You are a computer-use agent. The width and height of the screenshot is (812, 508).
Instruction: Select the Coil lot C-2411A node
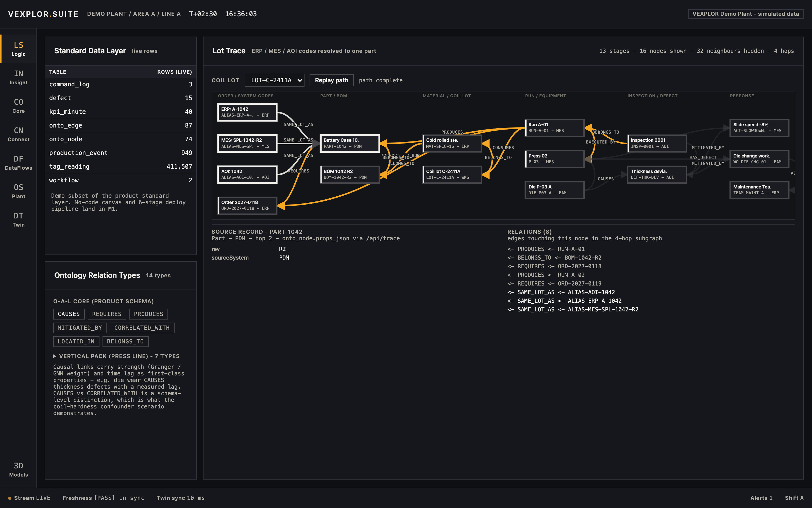pos(452,174)
